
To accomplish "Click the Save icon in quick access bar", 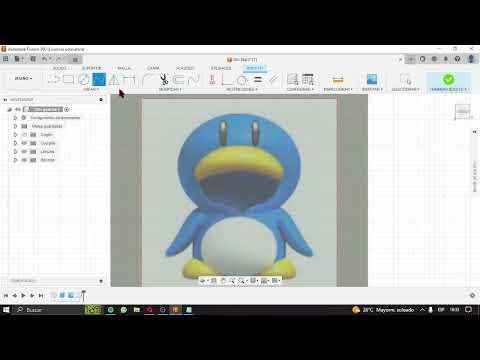I will coord(33,59).
